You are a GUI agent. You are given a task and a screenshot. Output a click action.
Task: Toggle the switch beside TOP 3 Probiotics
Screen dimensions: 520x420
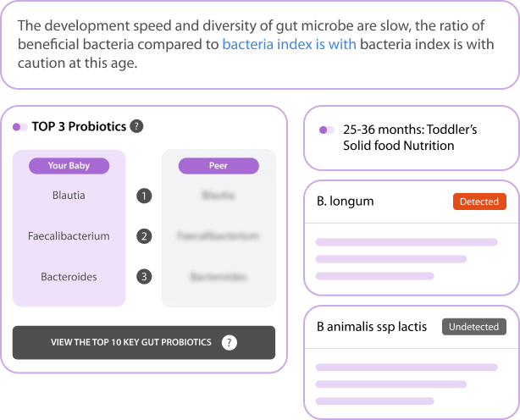point(19,127)
